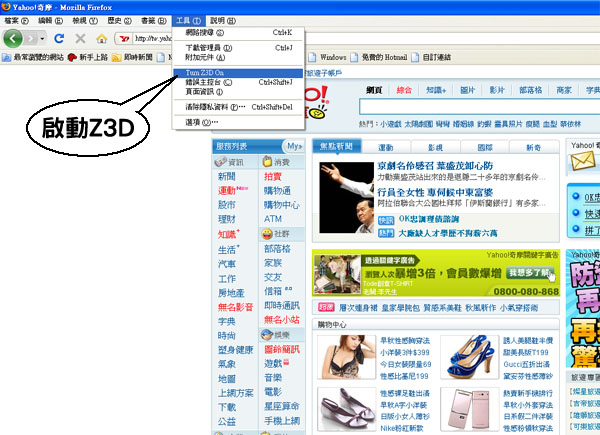This screenshot has width=600, height=435.
Task: Open the 無名小站 link
Action: pyautogui.click(x=282, y=320)
